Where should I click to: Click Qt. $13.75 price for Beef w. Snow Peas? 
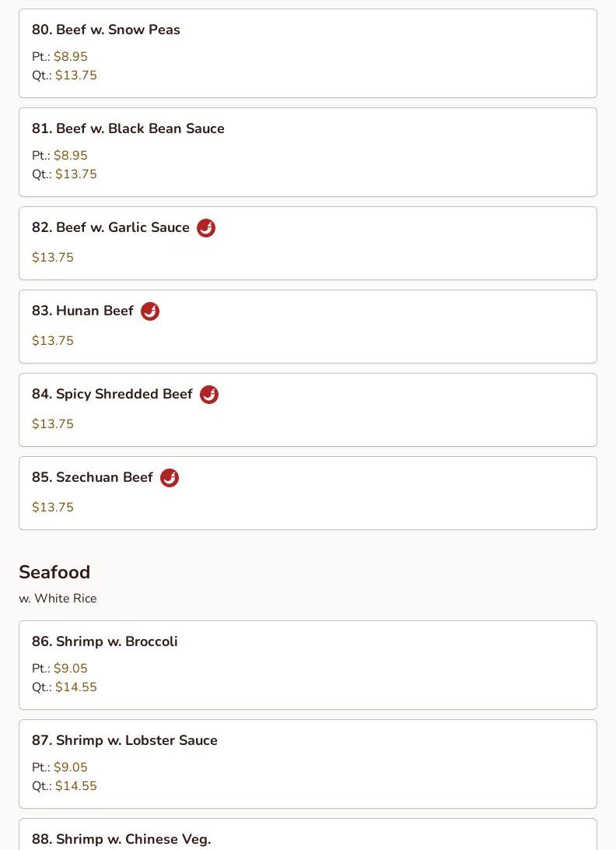65,76
